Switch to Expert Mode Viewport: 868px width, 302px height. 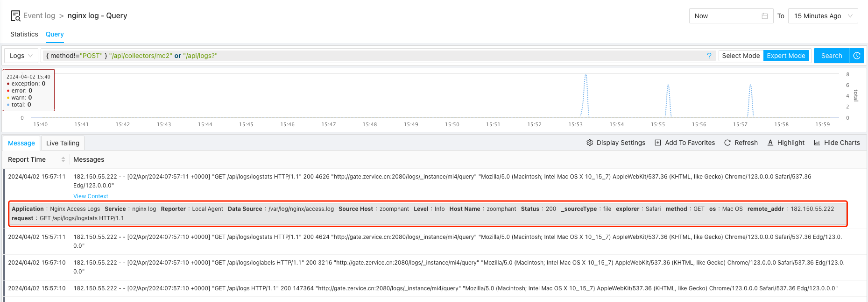786,56
